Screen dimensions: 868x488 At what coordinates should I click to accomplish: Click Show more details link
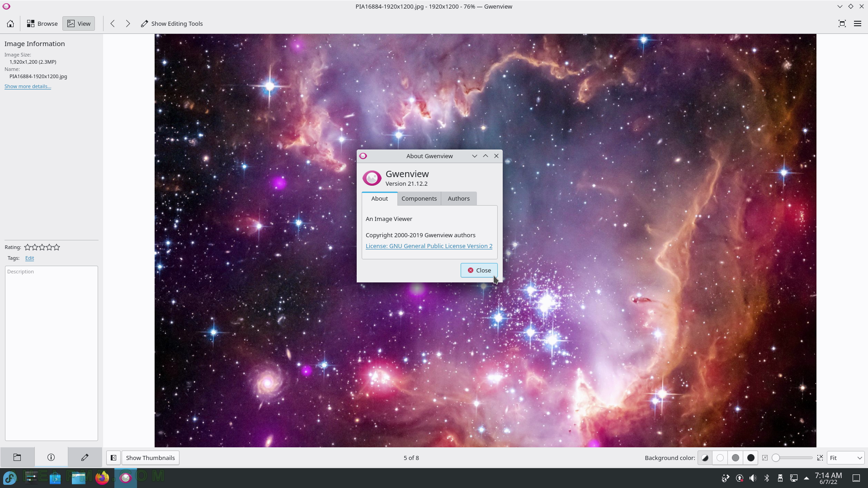click(28, 86)
